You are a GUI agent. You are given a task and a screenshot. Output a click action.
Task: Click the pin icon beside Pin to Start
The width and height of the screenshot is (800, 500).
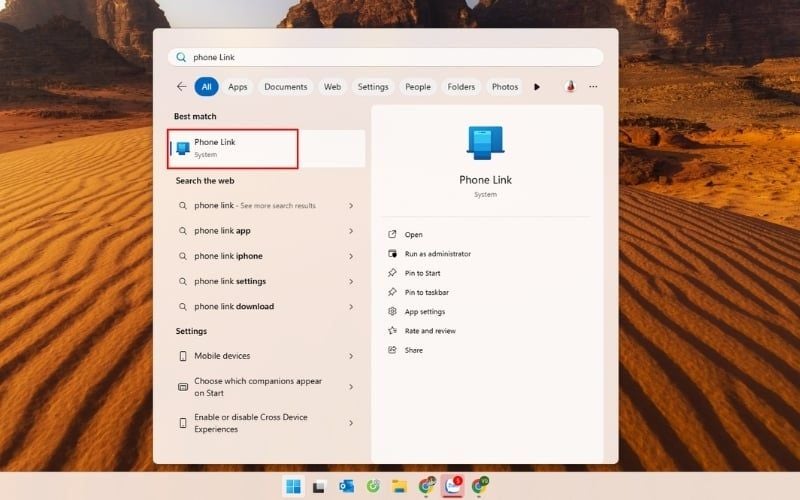coord(392,273)
